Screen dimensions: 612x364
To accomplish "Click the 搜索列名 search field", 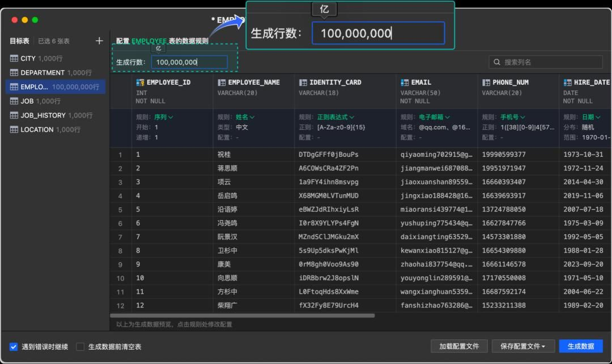I will (545, 62).
